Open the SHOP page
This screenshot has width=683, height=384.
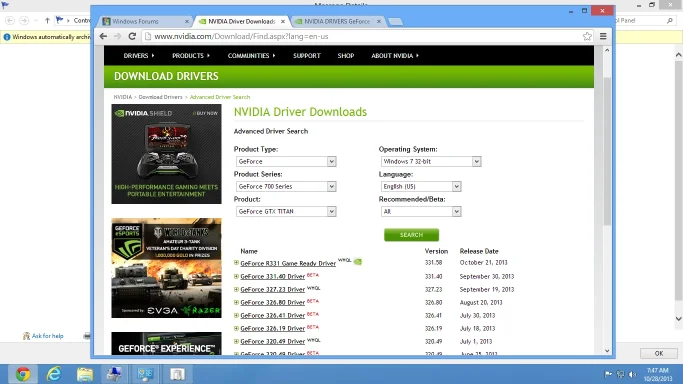pos(346,56)
